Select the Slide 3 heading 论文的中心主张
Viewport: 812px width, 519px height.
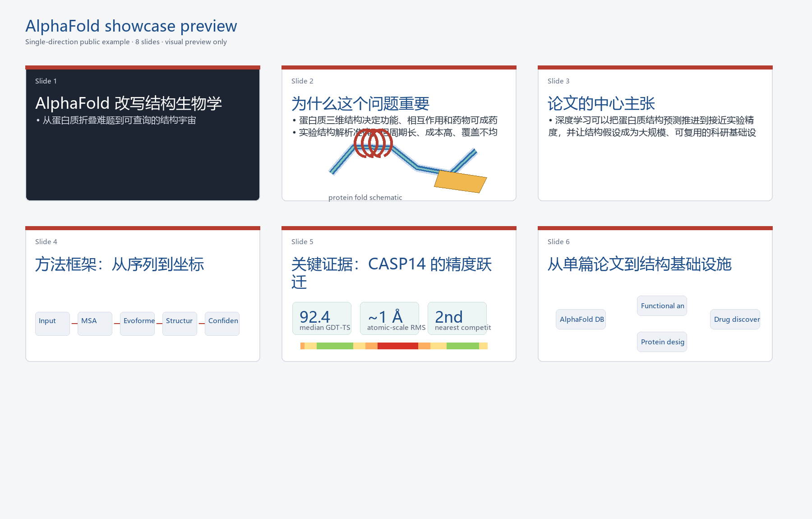[x=601, y=103]
